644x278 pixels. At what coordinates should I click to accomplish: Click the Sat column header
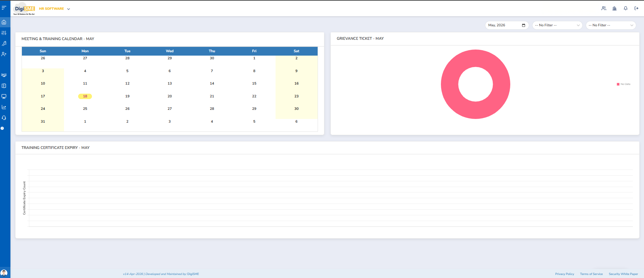click(x=296, y=51)
